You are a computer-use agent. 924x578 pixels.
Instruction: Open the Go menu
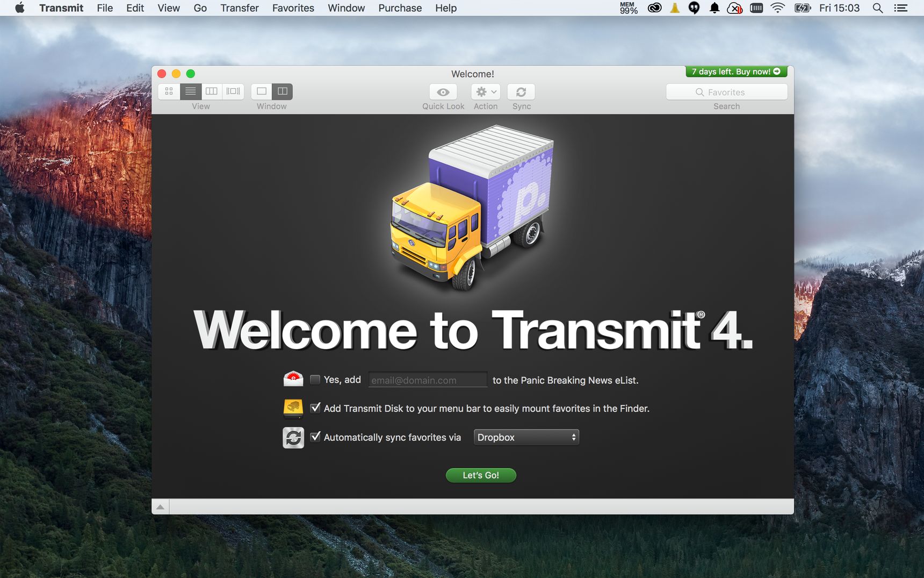click(x=200, y=8)
